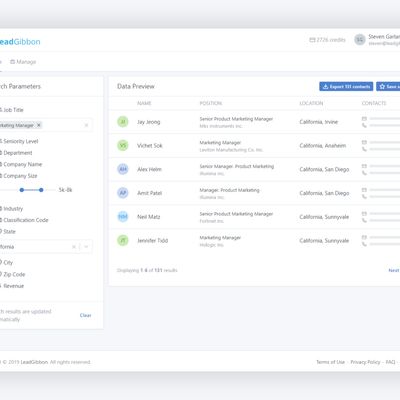The width and height of the screenshot is (400, 400).
Task: Open the State dropdown arrow
Action: (86, 247)
